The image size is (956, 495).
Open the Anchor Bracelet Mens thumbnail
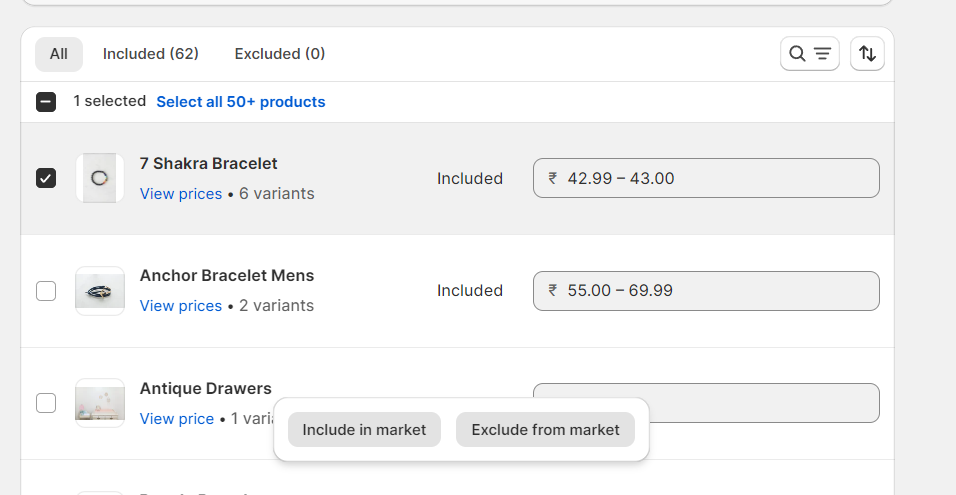100,291
